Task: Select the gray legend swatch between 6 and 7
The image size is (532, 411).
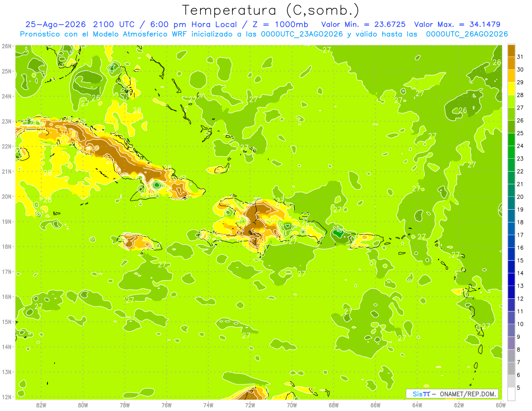Action: tap(512, 369)
